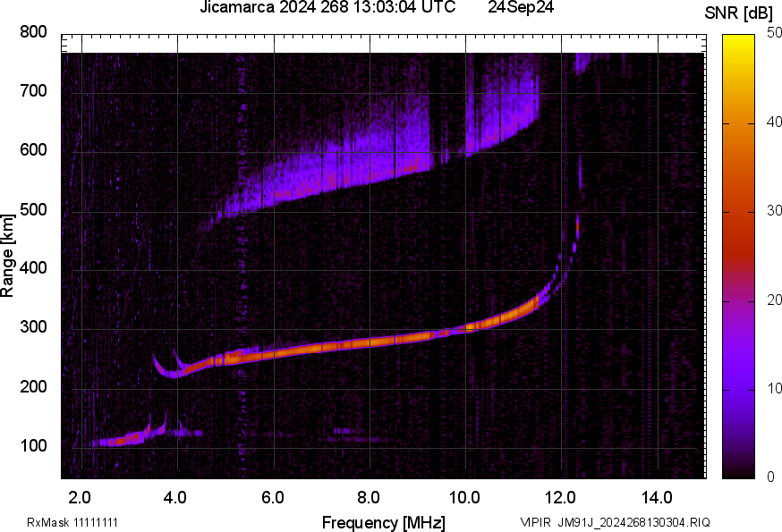The width and height of the screenshot is (782, 532).
Task: Click the frequency tick label '2.0'
Action: click(80, 498)
